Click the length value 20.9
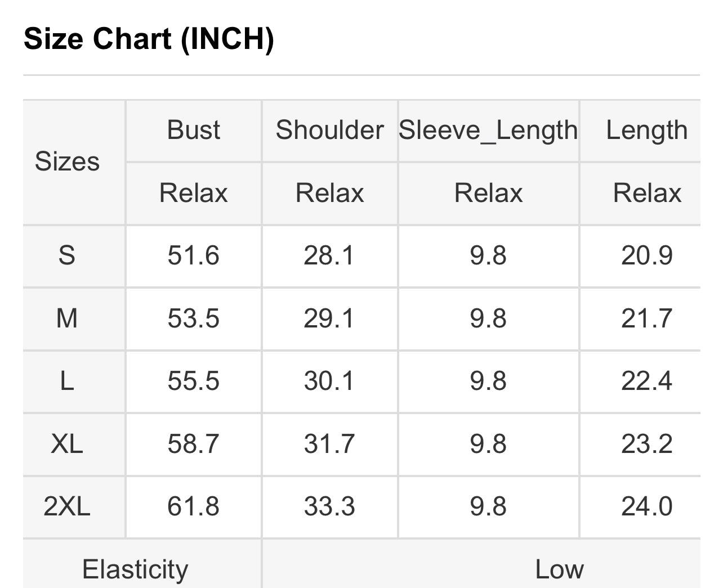This screenshot has width=723, height=588. pyautogui.click(x=646, y=256)
